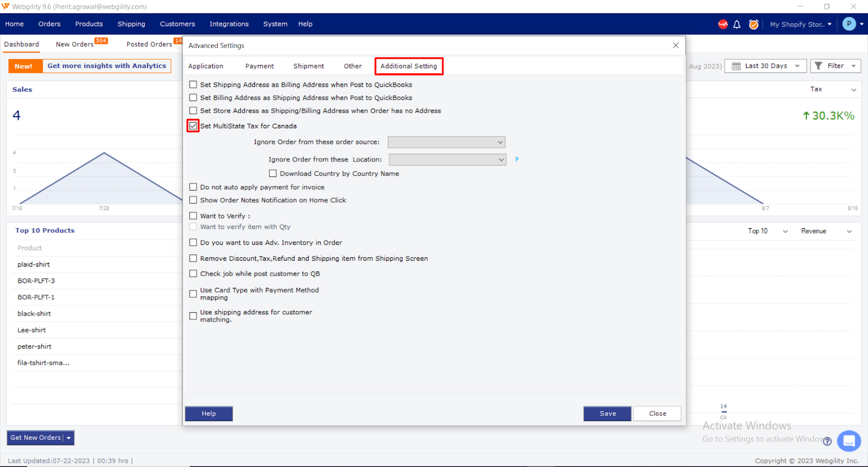868x467 pixels.
Task: Expand the Get New Orders arrow
Action: click(68, 438)
